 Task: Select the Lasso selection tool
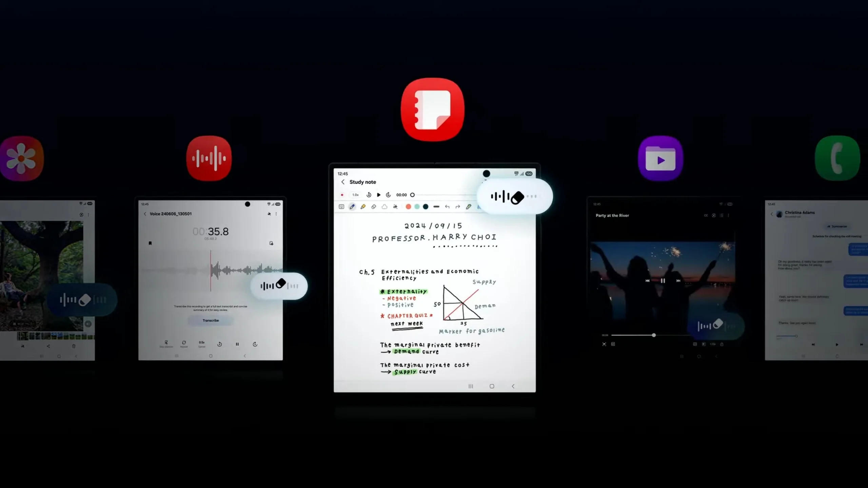tap(384, 207)
